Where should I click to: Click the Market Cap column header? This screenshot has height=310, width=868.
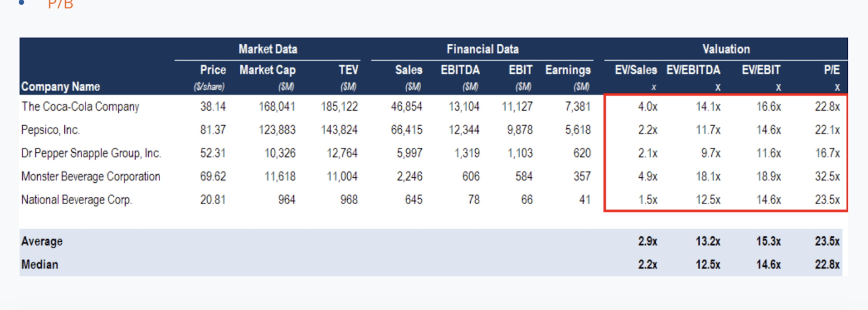(267, 70)
